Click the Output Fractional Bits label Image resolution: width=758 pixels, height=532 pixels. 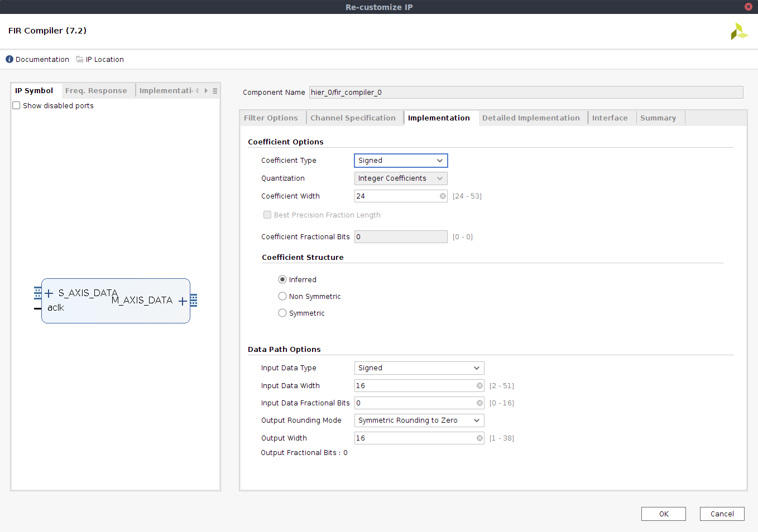[304, 453]
